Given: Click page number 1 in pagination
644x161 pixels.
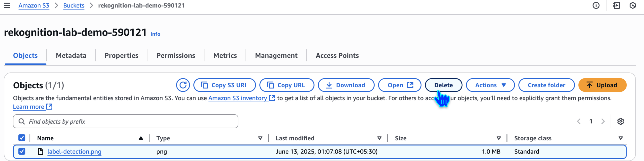Looking at the screenshot, I should [x=591, y=121].
